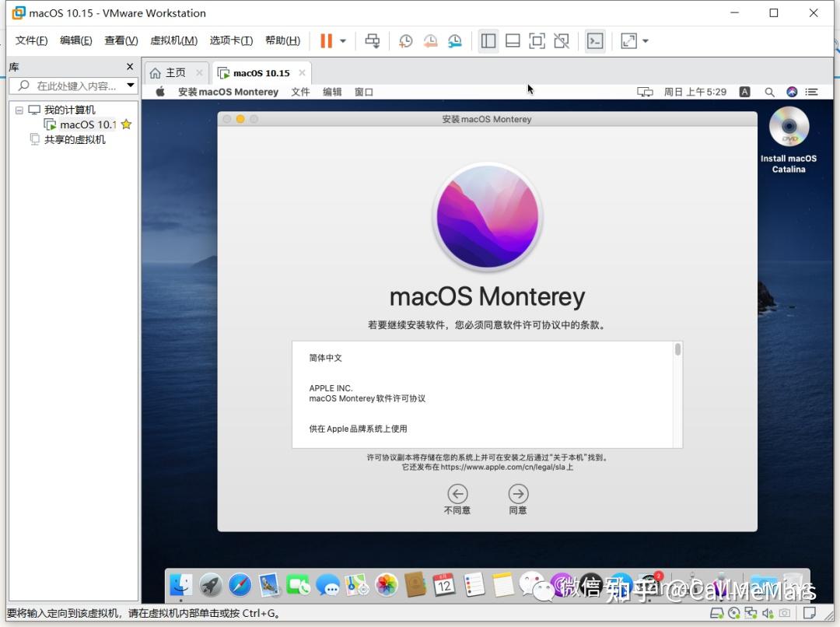
Task: Open Calendar from the dock
Action: click(x=444, y=585)
